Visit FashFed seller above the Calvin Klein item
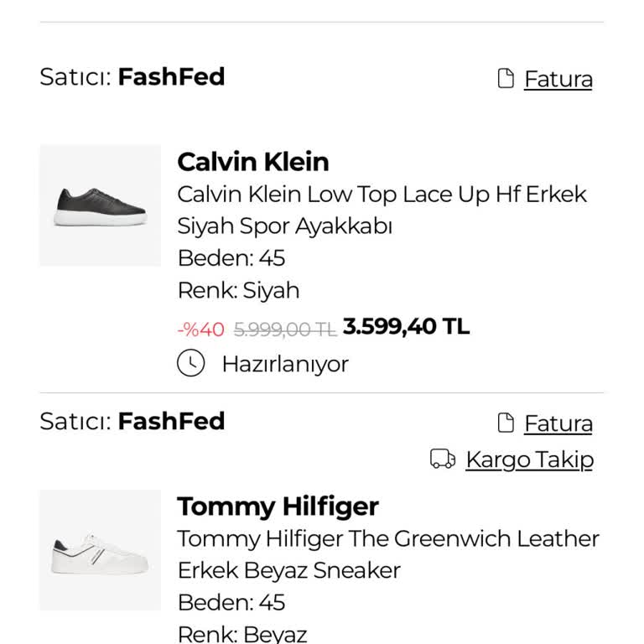The image size is (644, 644). click(171, 77)
